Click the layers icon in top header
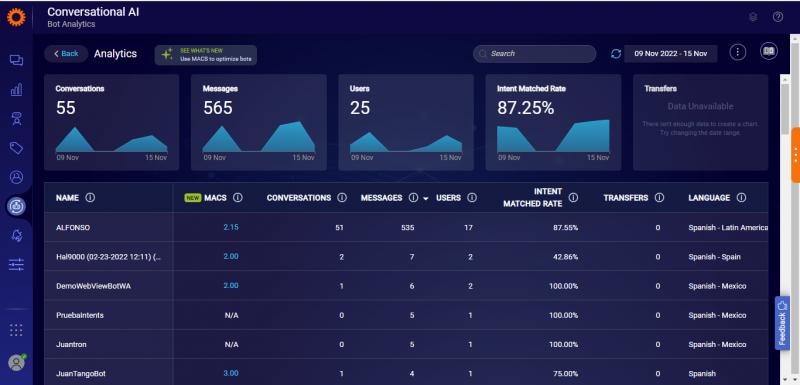Image resolution: width=800 pixels, height=385 pixels. tap(753, 17)
